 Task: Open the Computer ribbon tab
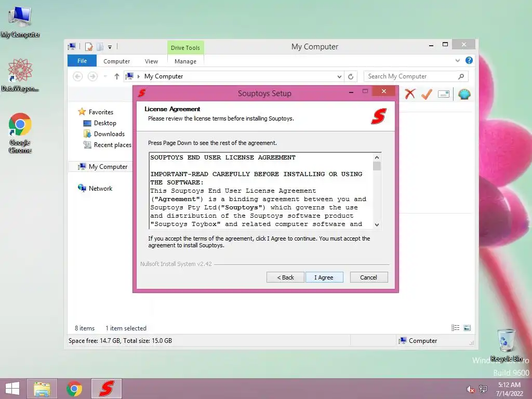(x=117, y=61)
